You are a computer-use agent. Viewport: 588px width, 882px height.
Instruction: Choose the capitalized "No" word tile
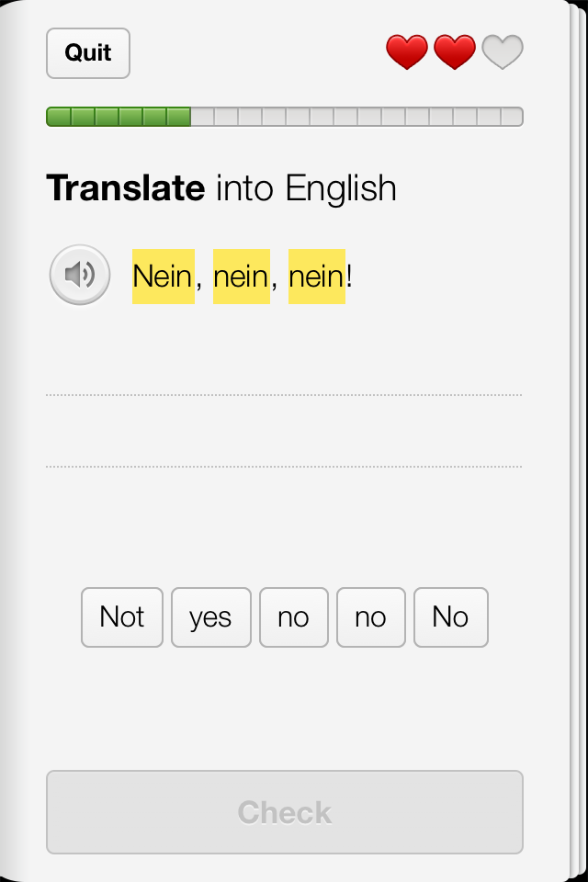click(x=450, y=617)
